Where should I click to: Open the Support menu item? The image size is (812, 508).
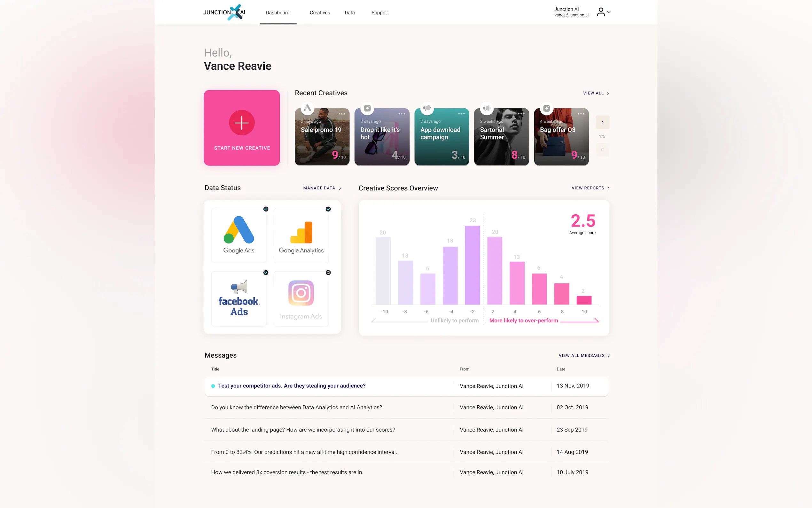(380, 13)
